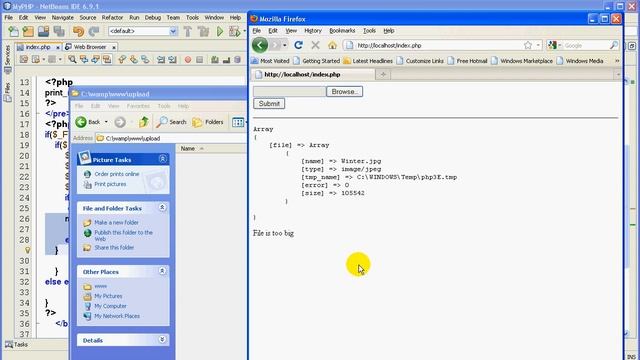The height and width of the screenshot is (360, 640).
Task: Open Tasks panel at NetBeans bottom
Action: (16, 344)
